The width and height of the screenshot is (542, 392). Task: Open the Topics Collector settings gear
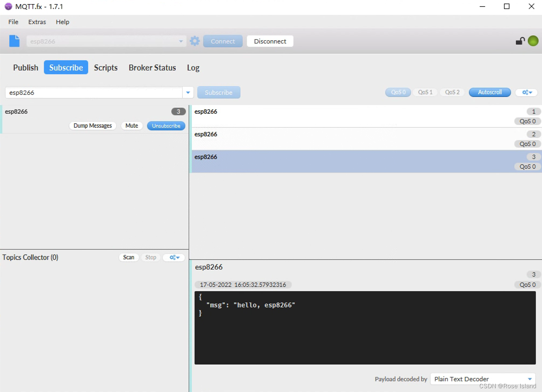point(173,257)
